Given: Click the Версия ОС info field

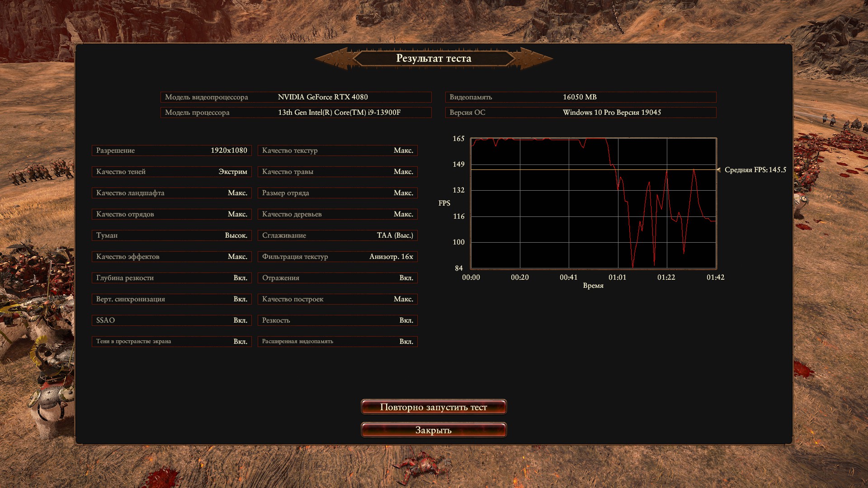Looking at the screenshot, I should [580, 113].
